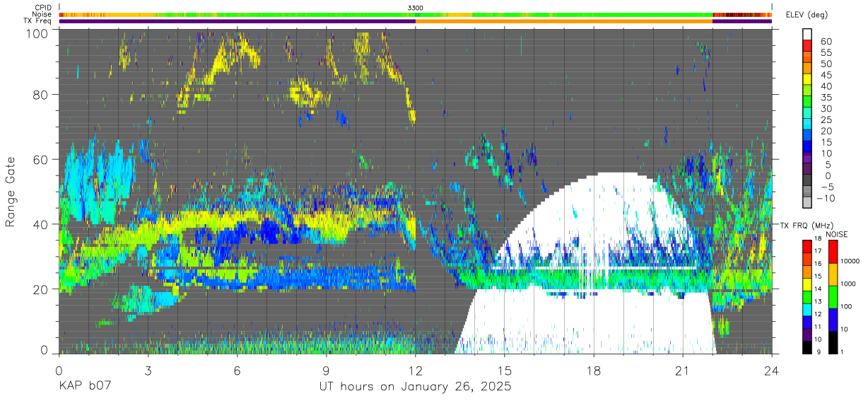Click the 'KAP b07' radar beam label
Screen dimensions: 868x401
pos(83,387)
